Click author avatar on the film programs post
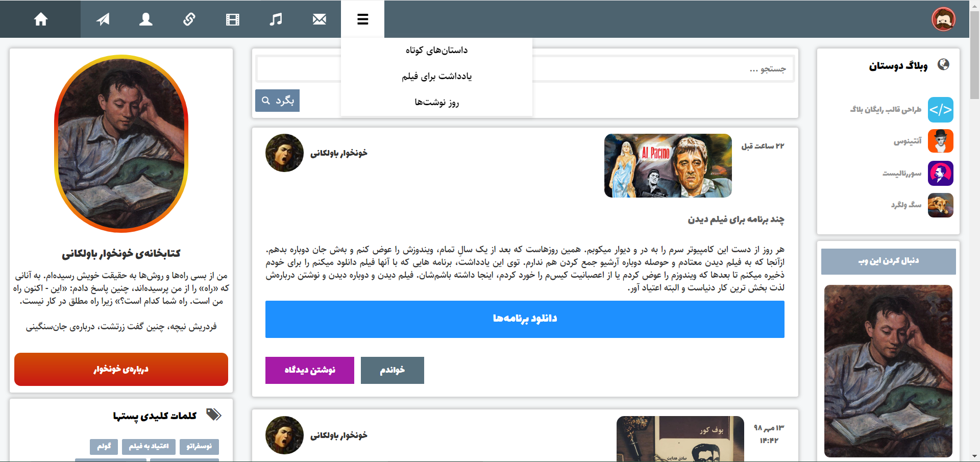 (284, 153)
